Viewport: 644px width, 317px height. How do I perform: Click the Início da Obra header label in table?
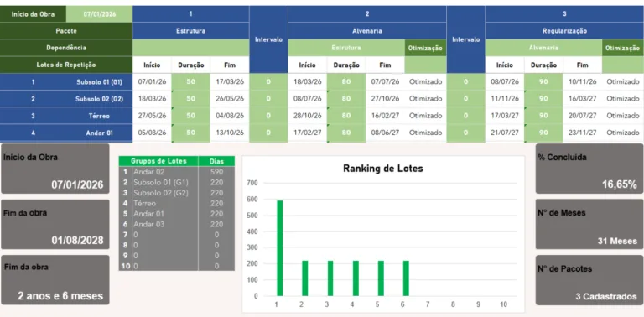(33, 14)
